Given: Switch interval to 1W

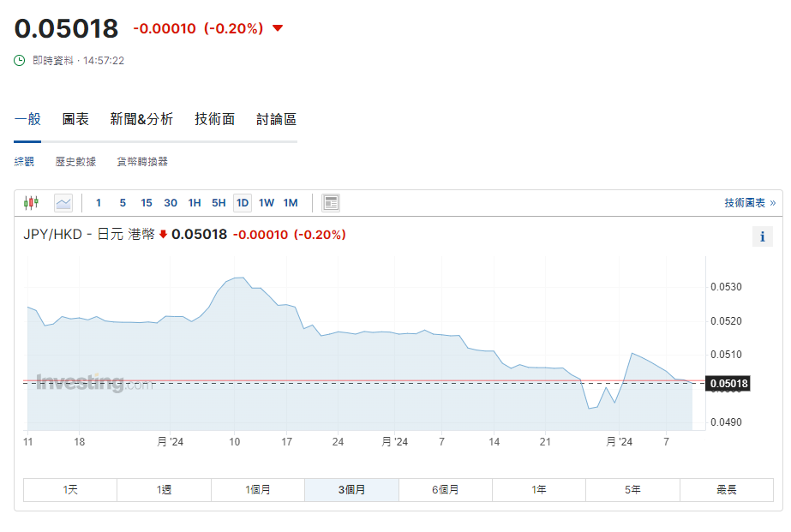Looking at the screenshot, I should (x=267, y=203).
